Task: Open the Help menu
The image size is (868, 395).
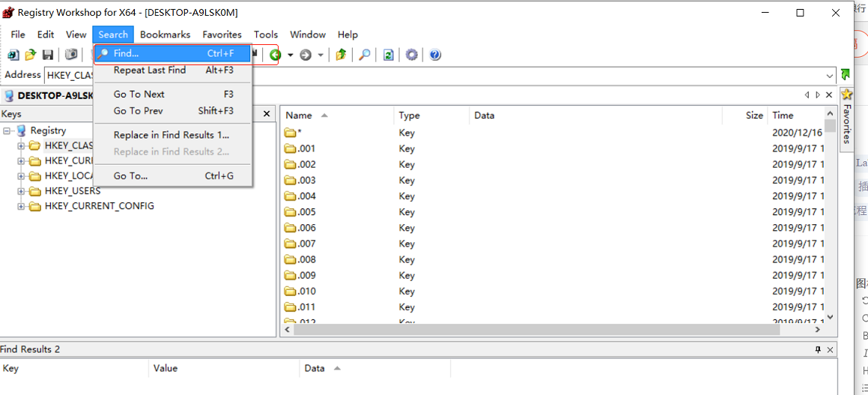Action: (x=347, y=34)
